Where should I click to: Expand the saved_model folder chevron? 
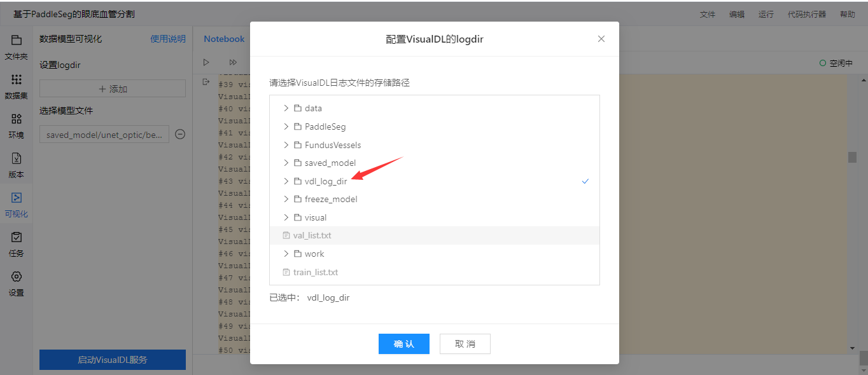point(286,163)
